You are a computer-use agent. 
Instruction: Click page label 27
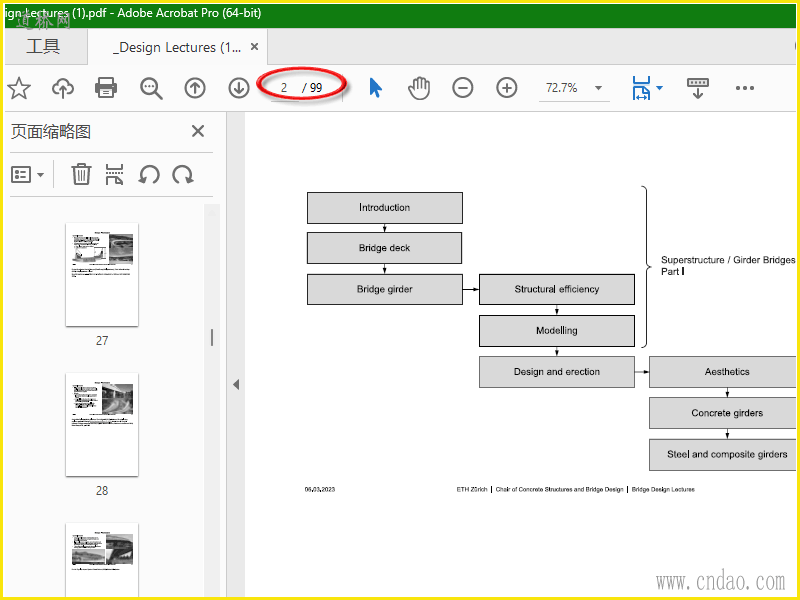click(102, 340)
